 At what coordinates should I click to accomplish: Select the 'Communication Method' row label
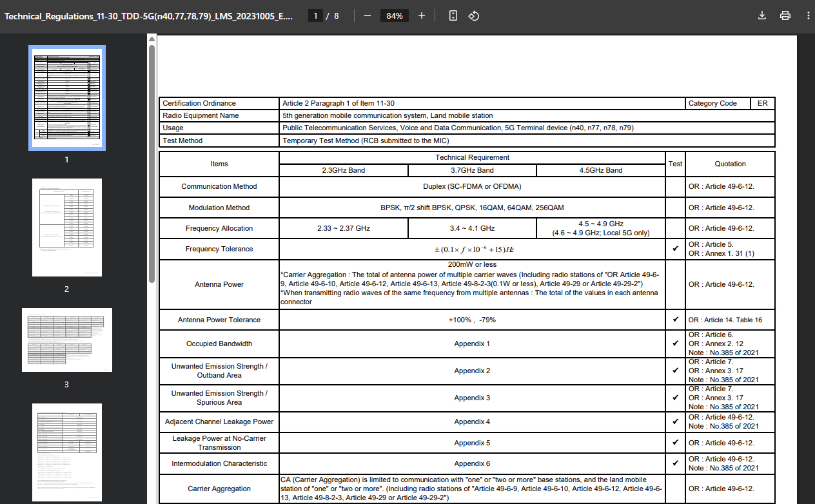tap(219, 186)
